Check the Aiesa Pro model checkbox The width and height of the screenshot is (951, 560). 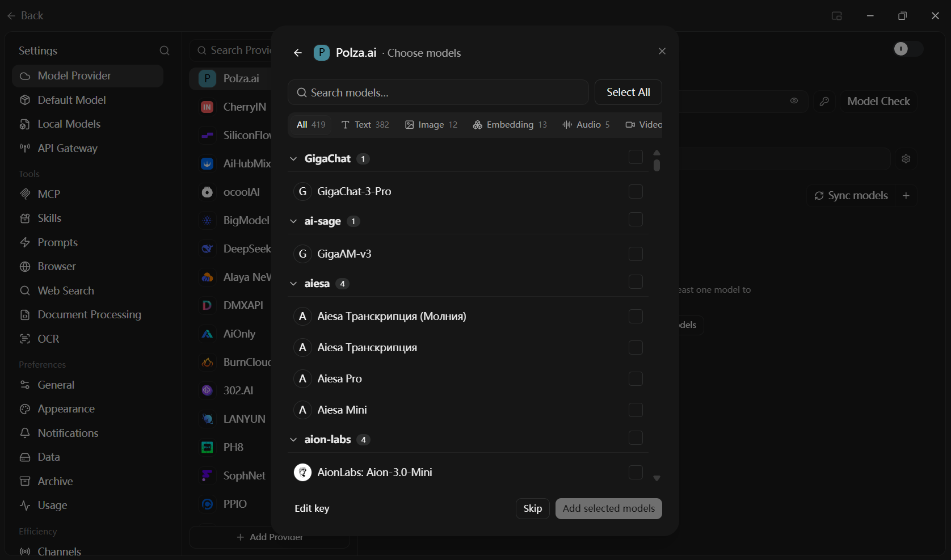(x=636, y=379)
